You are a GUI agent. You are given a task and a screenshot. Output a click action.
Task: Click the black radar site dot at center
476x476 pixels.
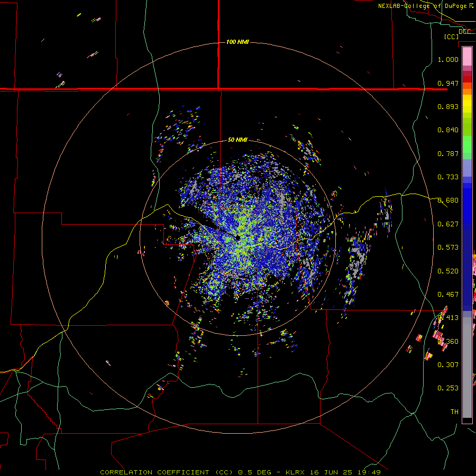pyautogui.click(x=237, y=237)
